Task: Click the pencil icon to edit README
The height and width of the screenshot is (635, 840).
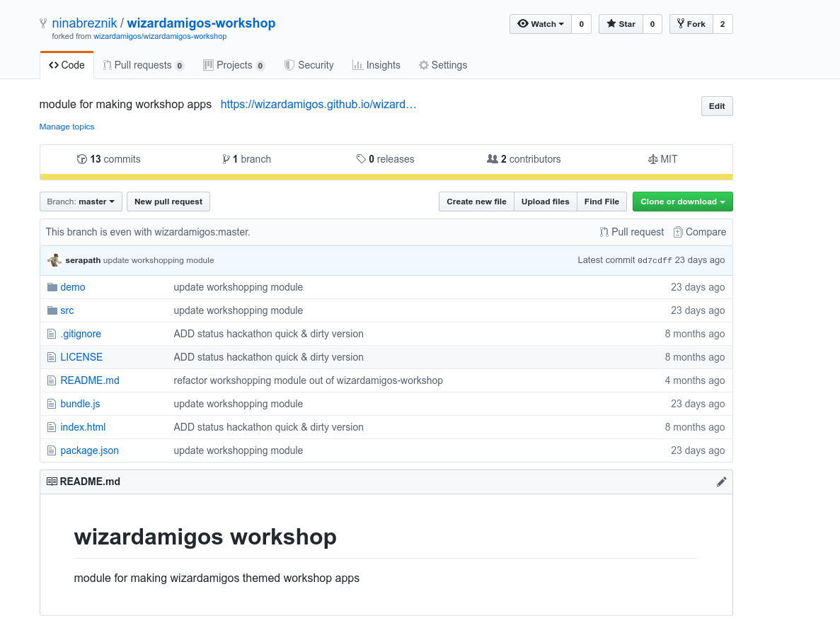Action: (721, 482)
